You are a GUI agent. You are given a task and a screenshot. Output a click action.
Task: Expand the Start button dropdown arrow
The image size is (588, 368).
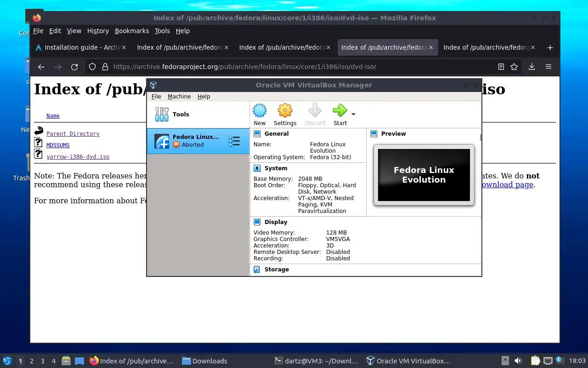353,114
